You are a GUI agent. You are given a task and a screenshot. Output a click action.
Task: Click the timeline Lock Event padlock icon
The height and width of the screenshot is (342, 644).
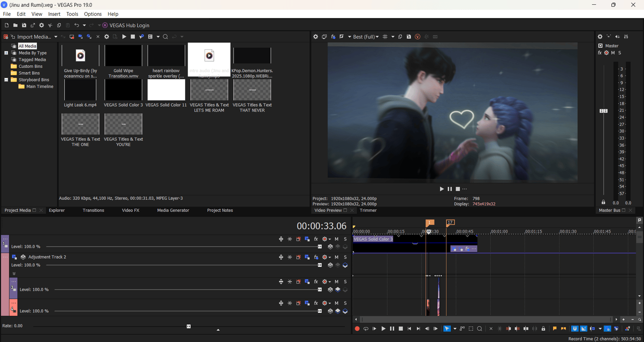(543, 329)
